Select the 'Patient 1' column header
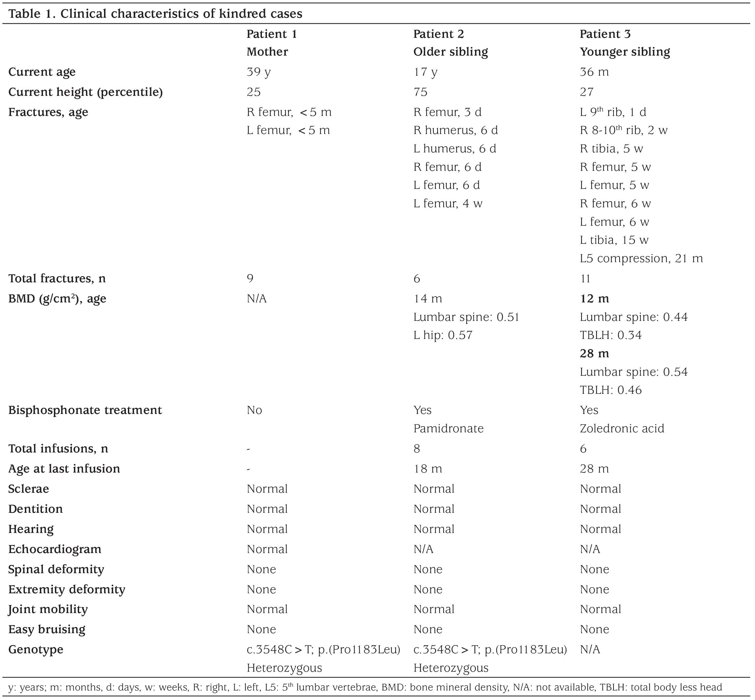This screenshot has width=755, height=700. pos(272,34)
